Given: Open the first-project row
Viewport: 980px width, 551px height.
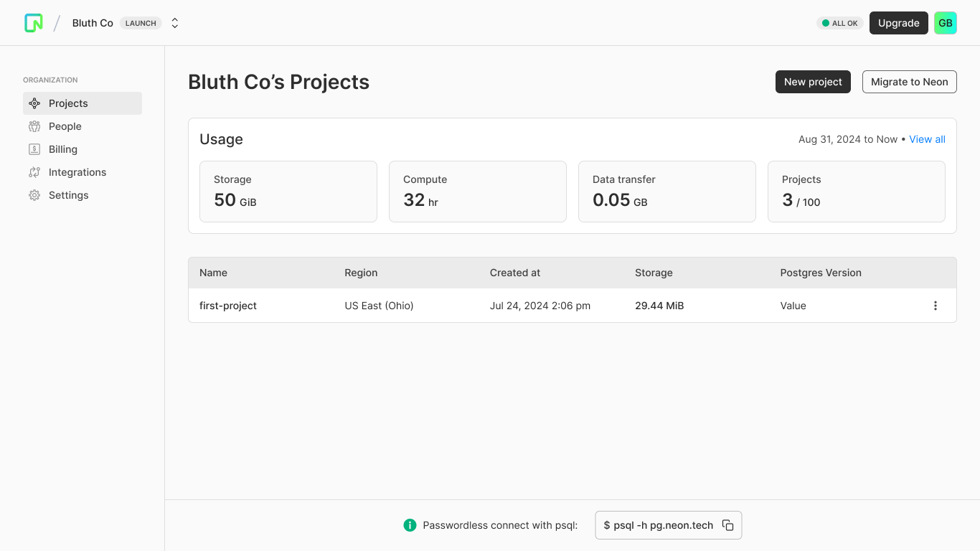Looking at the screenshot, I should click(228, 306).
